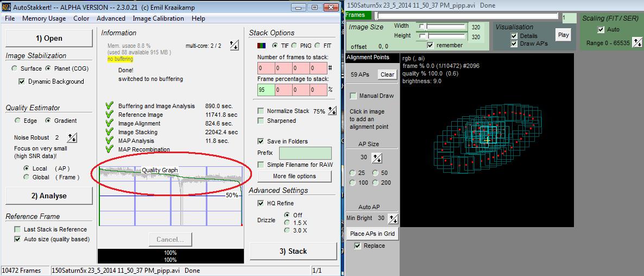This screenshot has width=644, height=276.
Task: Select Drizzle Off option
Action: click(287, 215)
